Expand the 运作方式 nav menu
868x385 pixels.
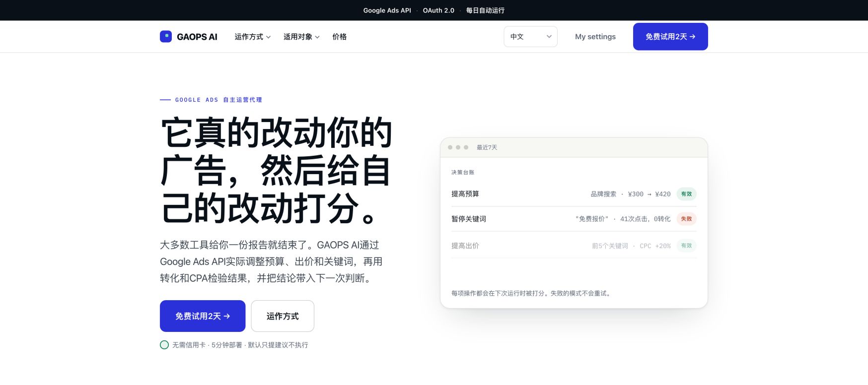point(253,37)
